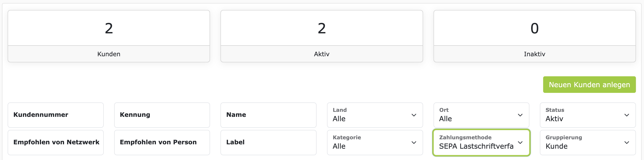The height and width of the screenshot is (160, 644).
Task: Select the Kunden total card
Action: tap(109, 36)
